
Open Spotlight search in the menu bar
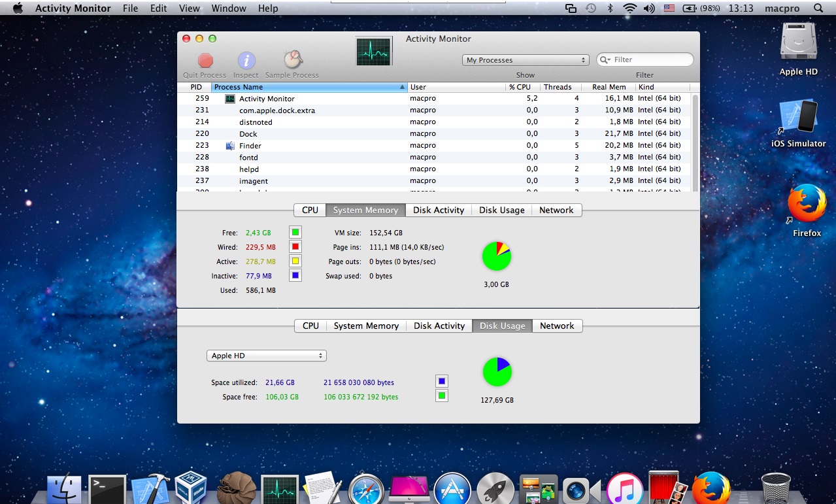point(818,8)
